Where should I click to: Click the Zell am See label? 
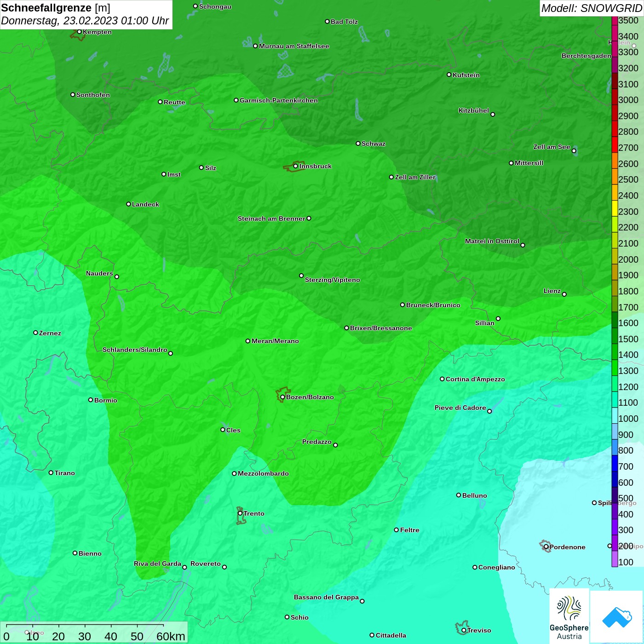pyautogui.click(x=552, y=147)
